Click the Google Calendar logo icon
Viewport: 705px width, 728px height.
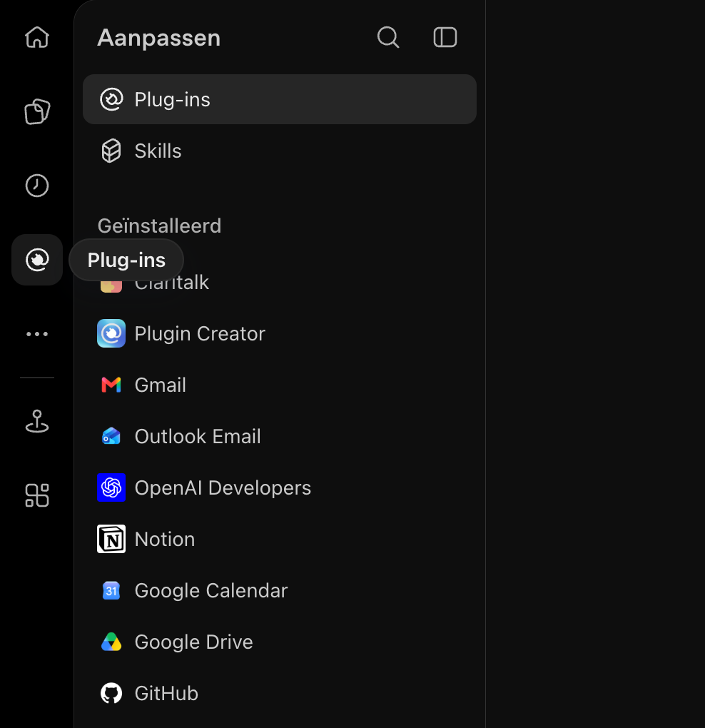(111, 590)
